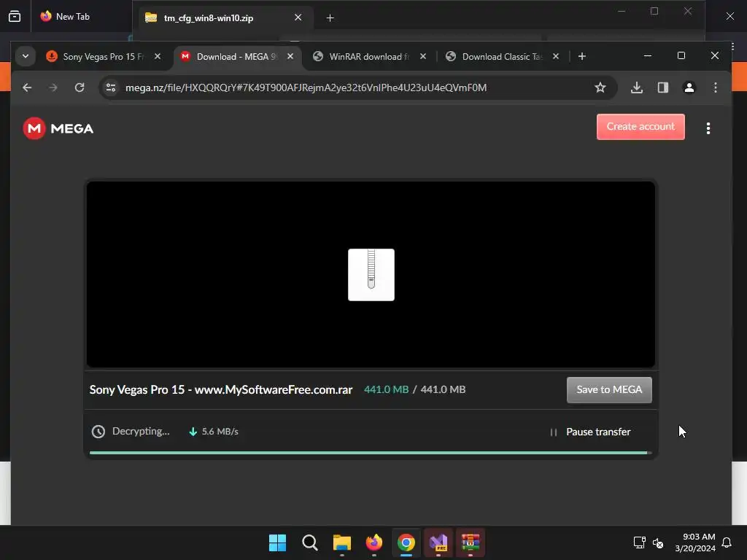Open Chrome three-dot menu

coord(715,87)
